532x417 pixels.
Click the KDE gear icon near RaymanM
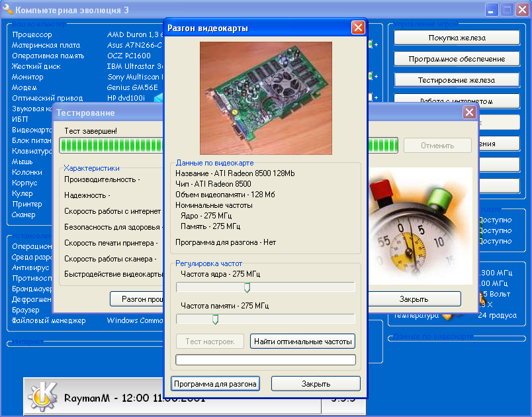[43, 396]
